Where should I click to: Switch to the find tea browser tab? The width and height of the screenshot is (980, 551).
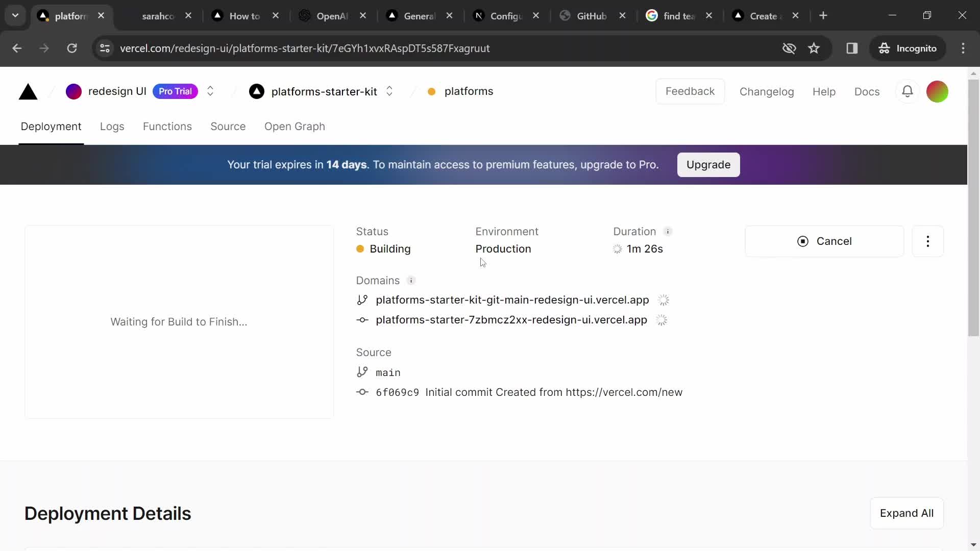click(x=679, y=16)
